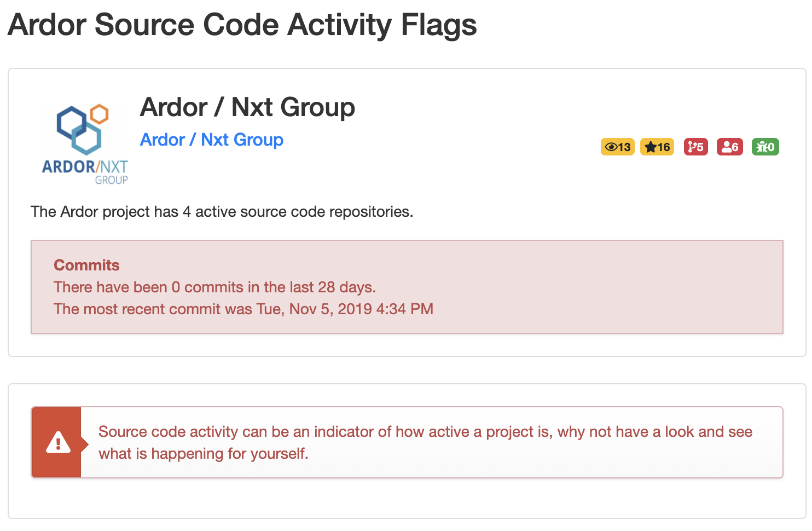Click the Ardor Source Code Activity Flags title

pyautogui.click(x=242, y=25)
